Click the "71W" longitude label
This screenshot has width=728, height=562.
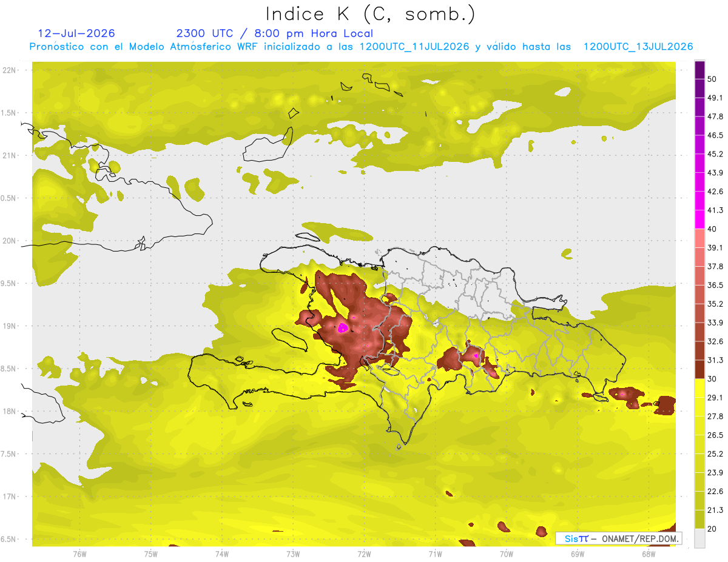click(x=435, y=554)
